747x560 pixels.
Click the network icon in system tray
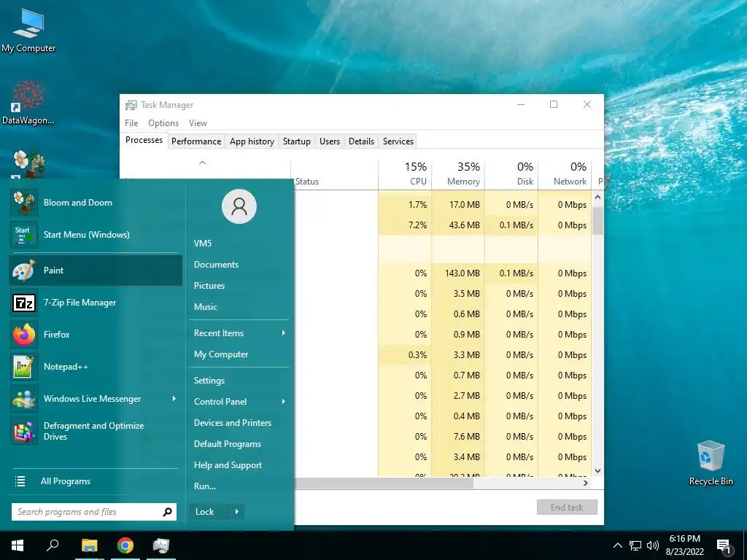[x=635, y=545]
